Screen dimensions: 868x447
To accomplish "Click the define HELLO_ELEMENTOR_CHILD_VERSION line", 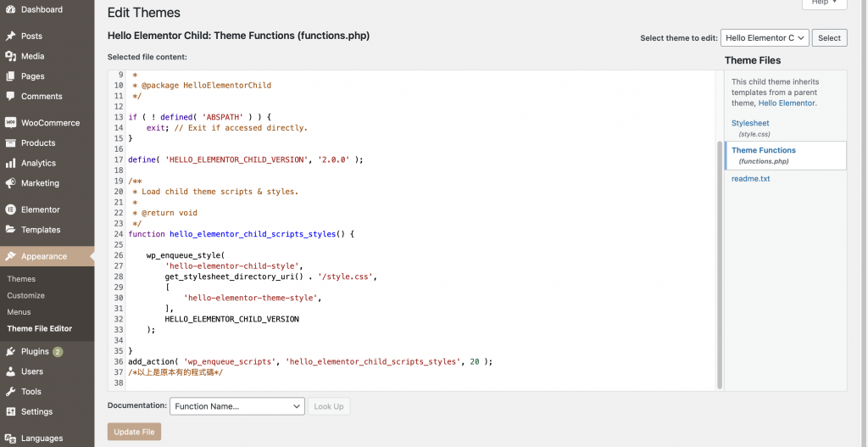I will 246,159.
